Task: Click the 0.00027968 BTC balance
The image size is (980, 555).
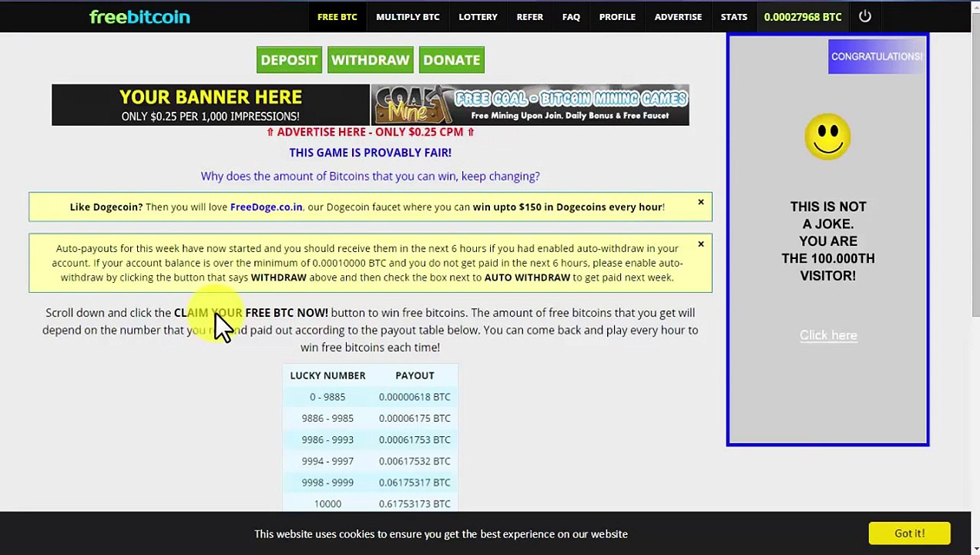Action: [802, 17]
